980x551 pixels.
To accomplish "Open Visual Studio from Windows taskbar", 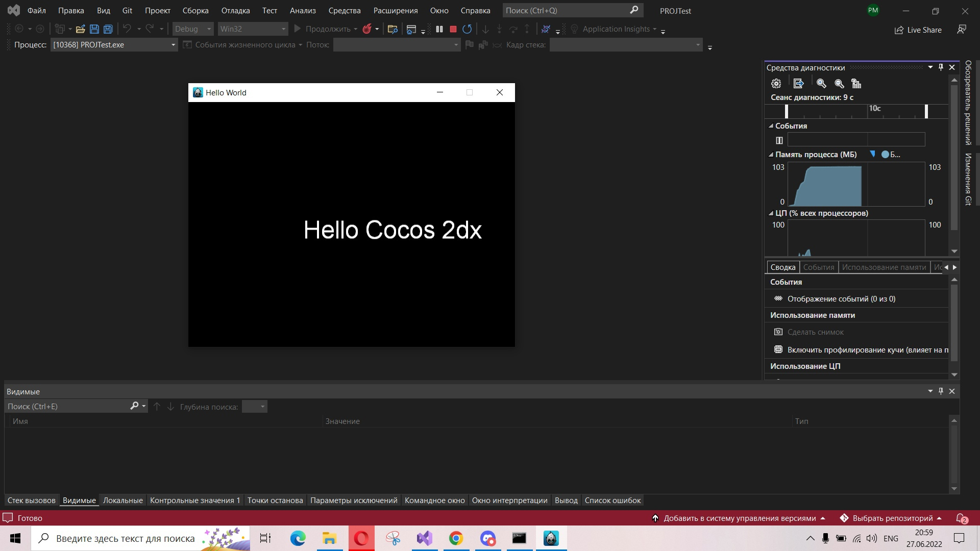I will click(425, 538).
